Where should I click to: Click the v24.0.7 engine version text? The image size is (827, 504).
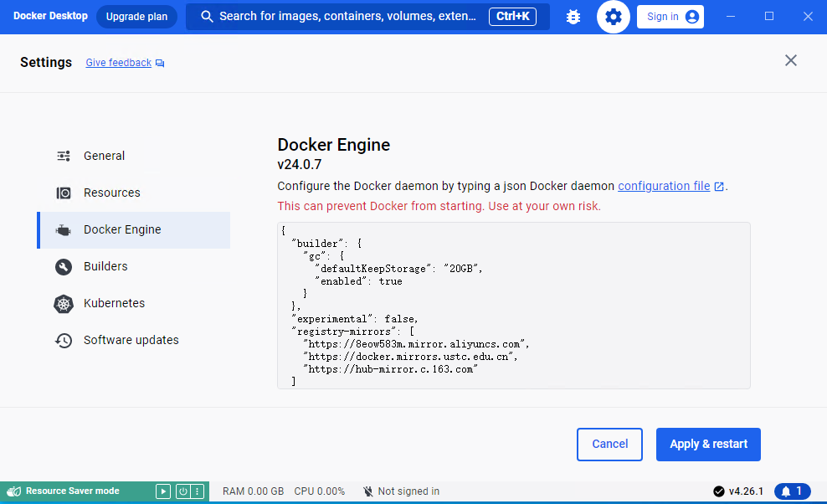tap(300, 165)
